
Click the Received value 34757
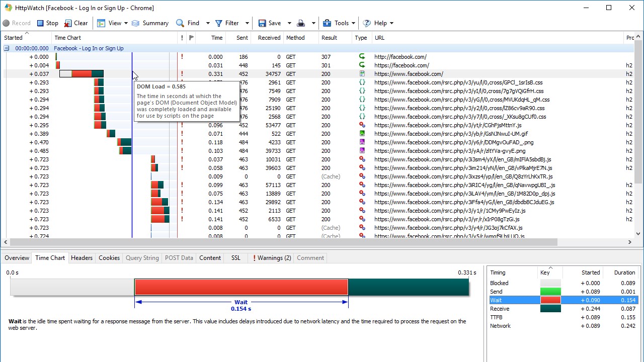coord(272,74)
